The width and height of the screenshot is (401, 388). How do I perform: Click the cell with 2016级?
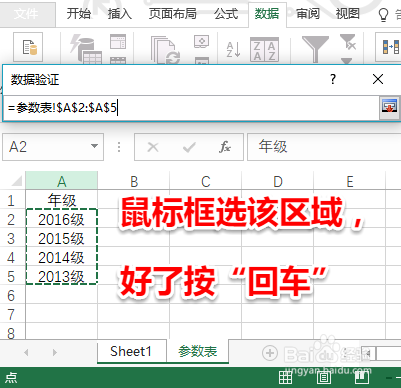(x=62, y=219)
